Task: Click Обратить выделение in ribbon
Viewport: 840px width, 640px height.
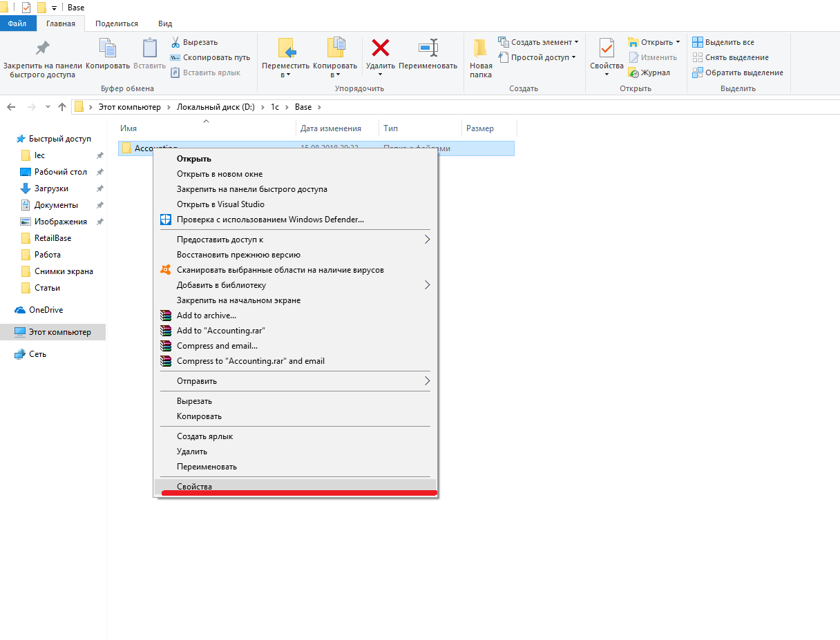Action: click(x=738, y=72)
